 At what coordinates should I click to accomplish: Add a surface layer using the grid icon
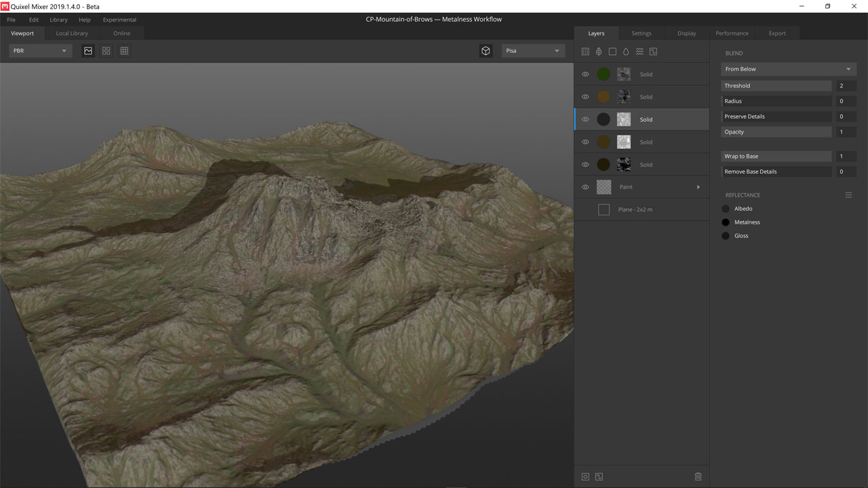coord(586,52)
